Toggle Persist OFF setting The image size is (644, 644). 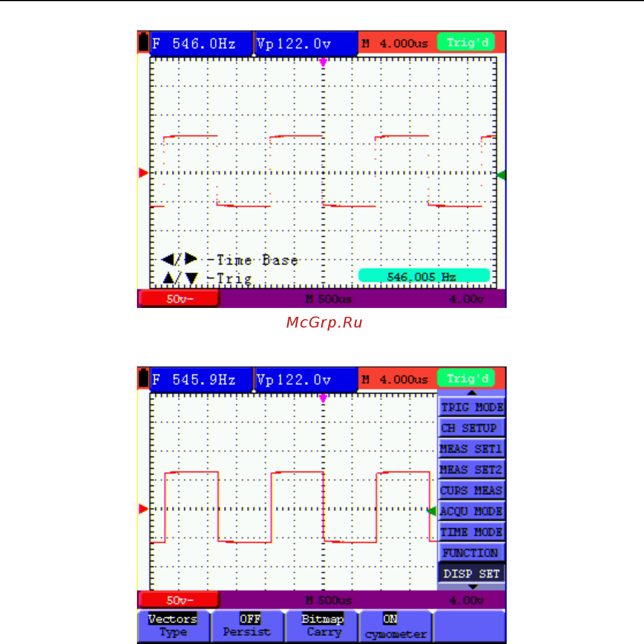click(247, 626)
